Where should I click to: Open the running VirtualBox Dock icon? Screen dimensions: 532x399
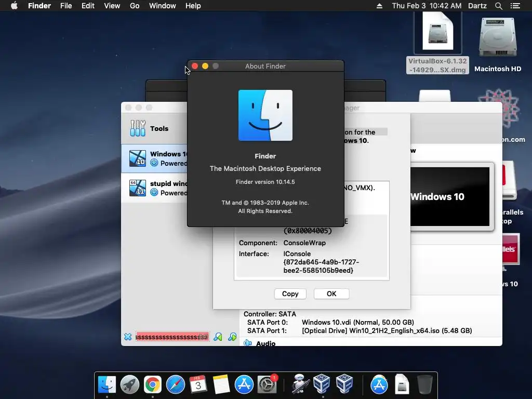pos(322,384)
